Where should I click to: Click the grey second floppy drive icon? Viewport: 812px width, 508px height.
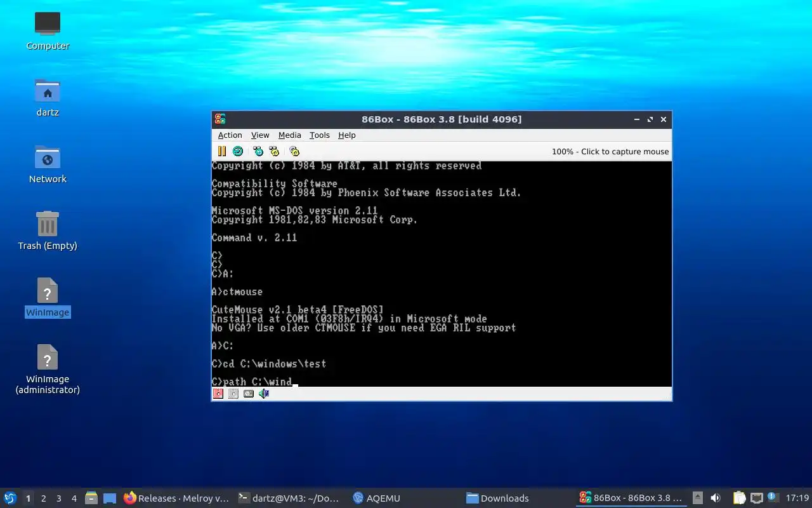point(233,394)
